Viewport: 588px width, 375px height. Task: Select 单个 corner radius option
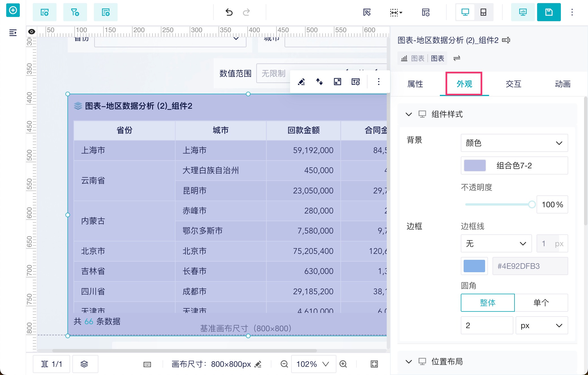tap(541, 303)
